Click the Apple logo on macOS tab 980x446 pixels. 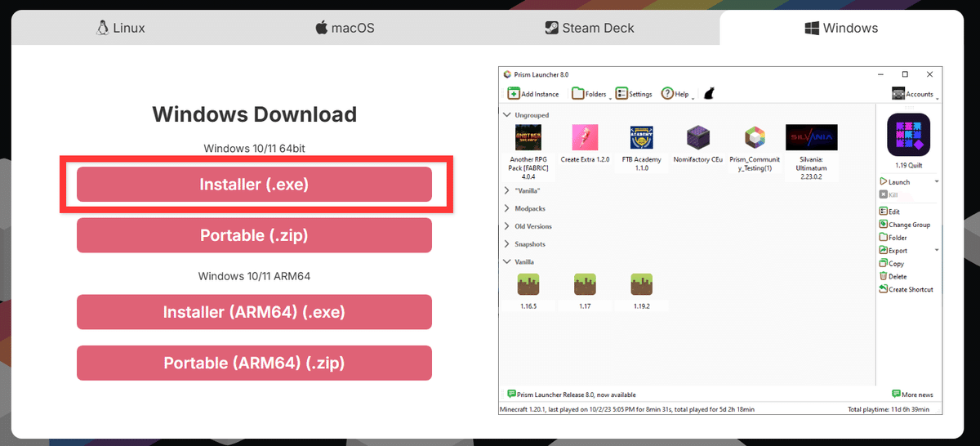coord(322,28)
